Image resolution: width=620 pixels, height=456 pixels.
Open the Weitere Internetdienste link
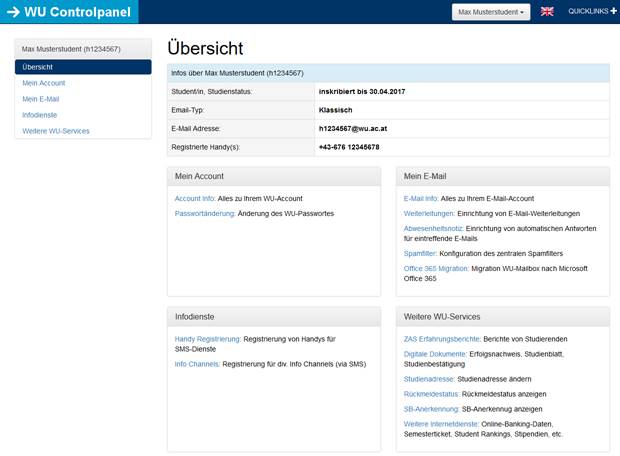point(441,424)
